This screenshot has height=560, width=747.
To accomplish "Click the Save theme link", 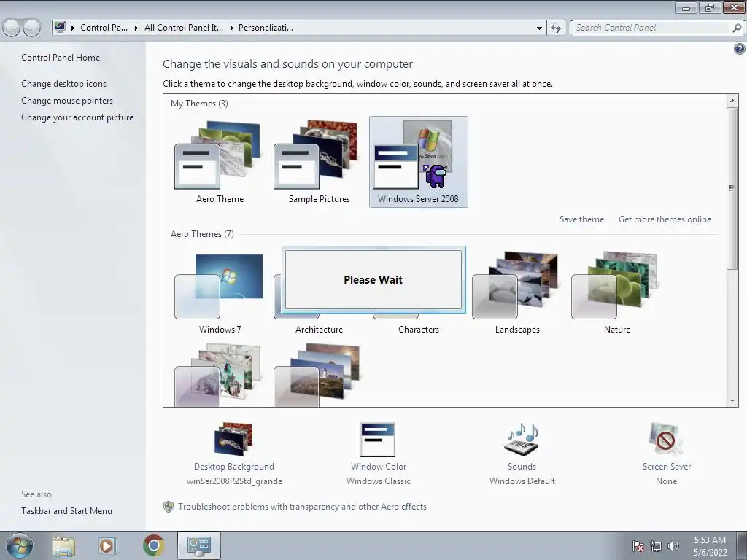I will click(x=581, y=219).
